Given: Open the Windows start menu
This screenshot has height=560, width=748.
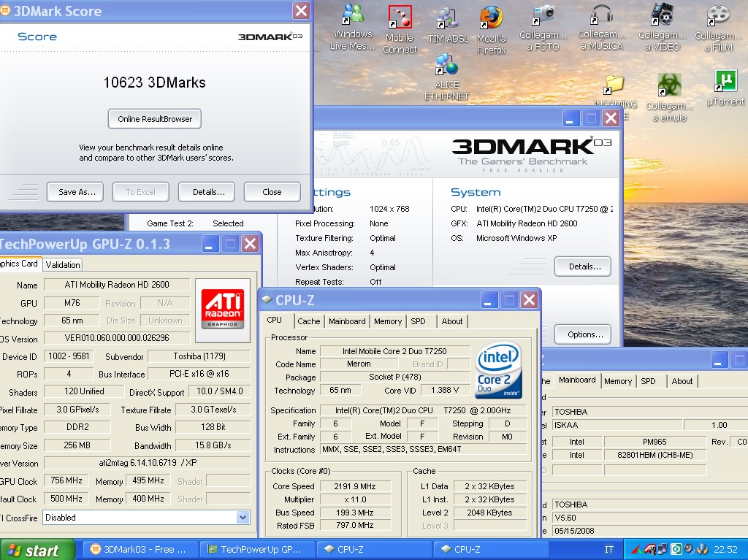Looking at the screenshot, I should [37, 550].
